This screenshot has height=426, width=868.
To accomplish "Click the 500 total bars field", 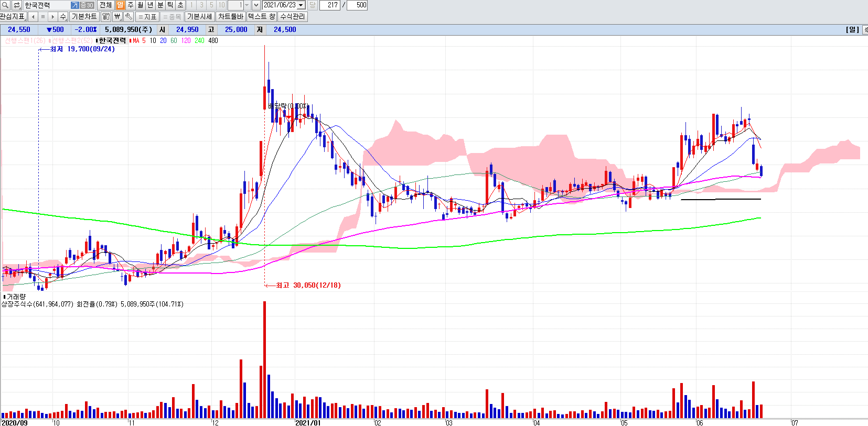I will pyautogui.click(x=357, y=5).
